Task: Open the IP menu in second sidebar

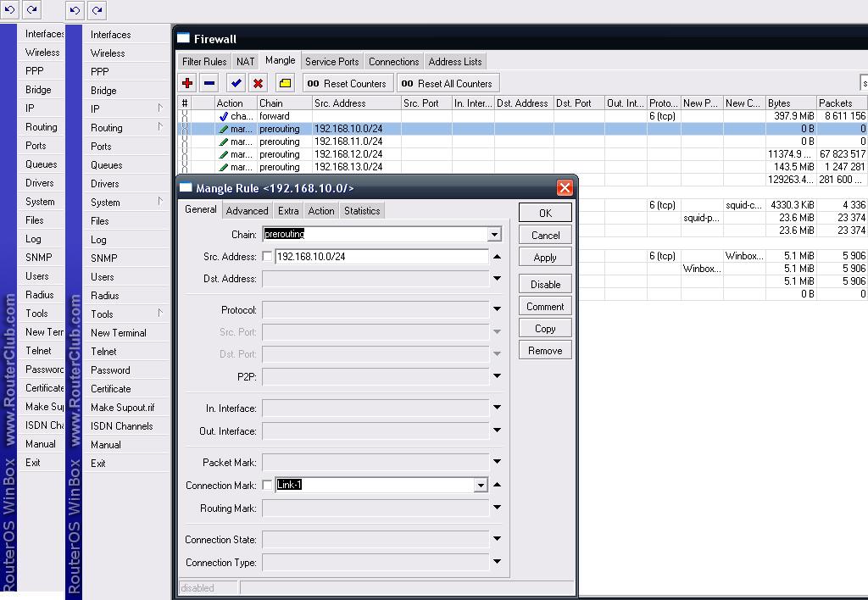Action: 125,108
